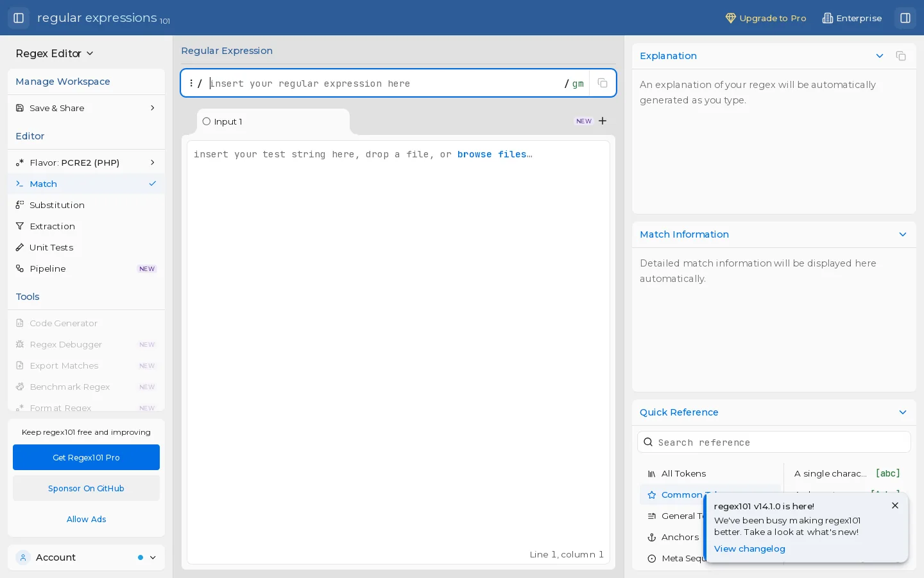Open the View changelog link
924x578 pixels.
pos(749,548)
